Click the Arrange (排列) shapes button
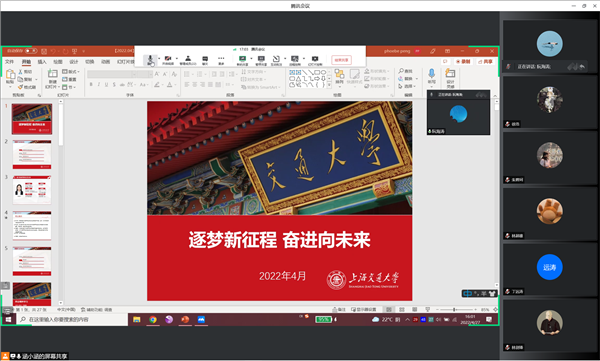Viewport: 600px width, 361px height. (x=339, y=76)
